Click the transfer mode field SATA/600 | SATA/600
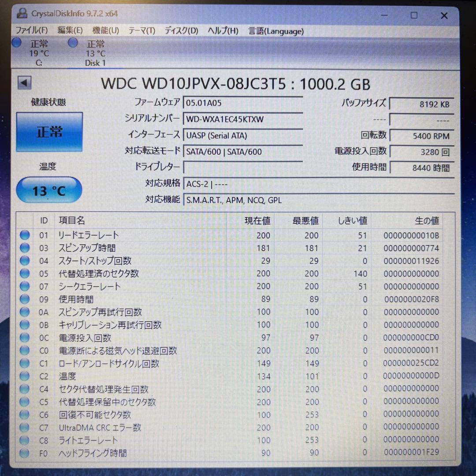This screenshot has height=476, width=476. click(242, 152)
